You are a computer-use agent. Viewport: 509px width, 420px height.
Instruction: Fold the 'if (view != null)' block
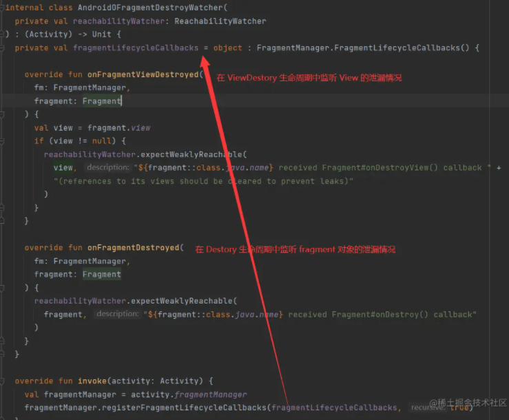pyautogui.click(x=3, y=141)
